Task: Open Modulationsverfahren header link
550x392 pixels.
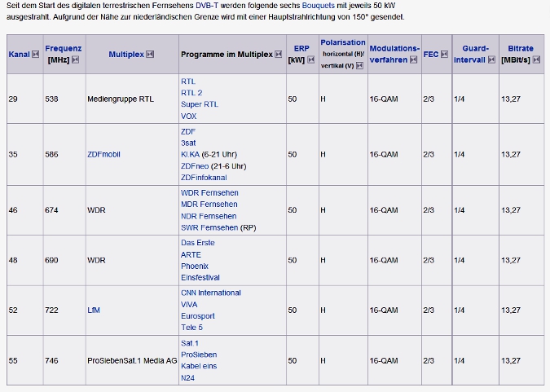Action: tap(394, 54)
